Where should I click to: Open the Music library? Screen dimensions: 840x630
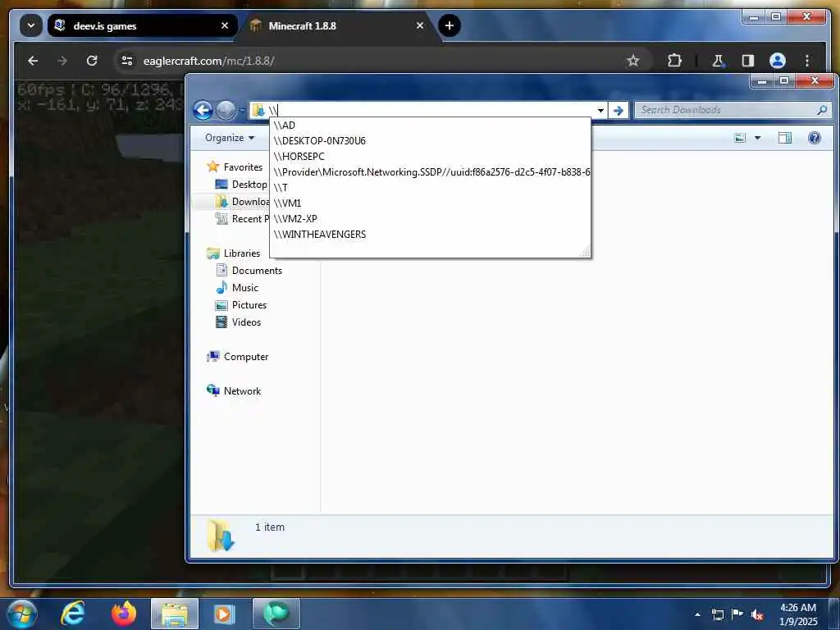pos(244,288)
